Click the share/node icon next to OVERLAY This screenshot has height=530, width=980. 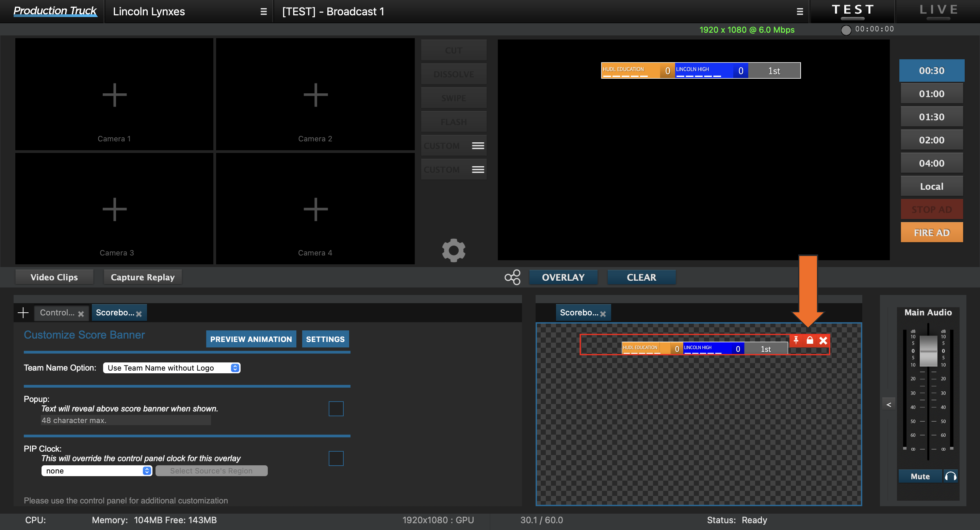coord(512,277)
